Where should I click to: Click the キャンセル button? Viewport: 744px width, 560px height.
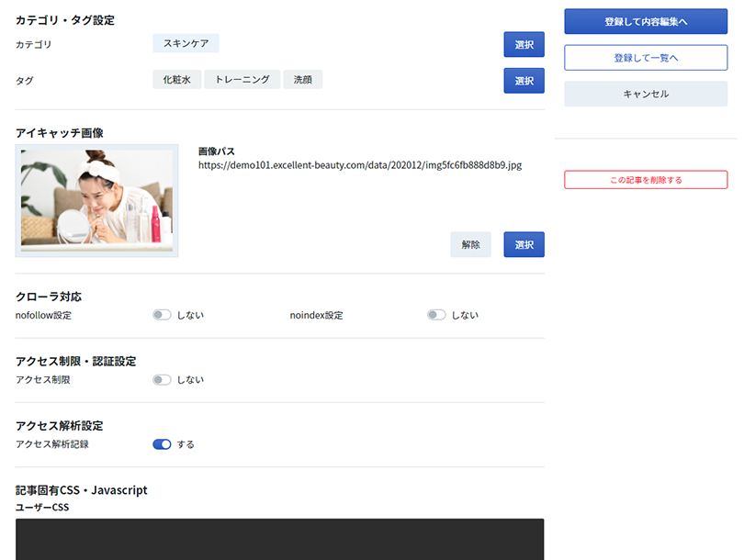[x=646, y=94]
